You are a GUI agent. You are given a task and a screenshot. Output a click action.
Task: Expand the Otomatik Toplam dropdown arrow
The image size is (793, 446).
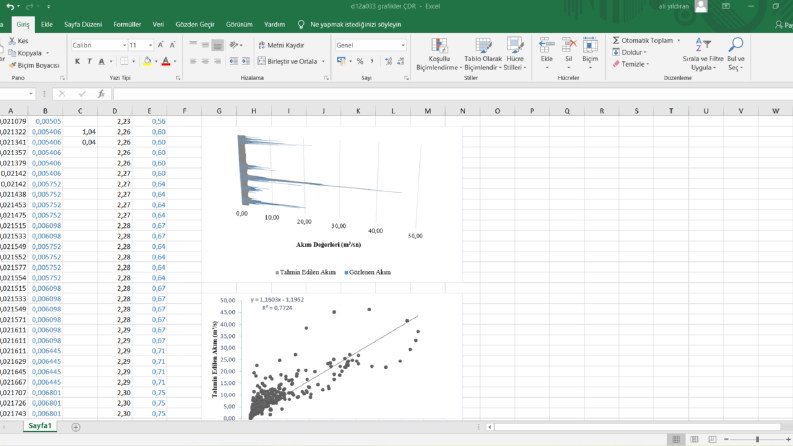[679, 40]
